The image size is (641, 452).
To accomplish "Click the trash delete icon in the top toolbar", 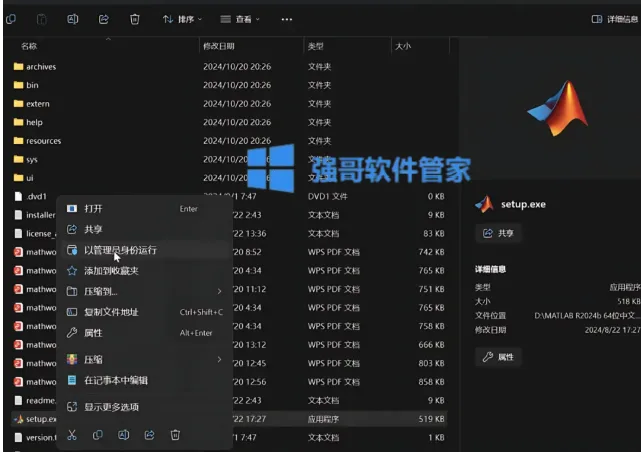I will coord(134,19).
